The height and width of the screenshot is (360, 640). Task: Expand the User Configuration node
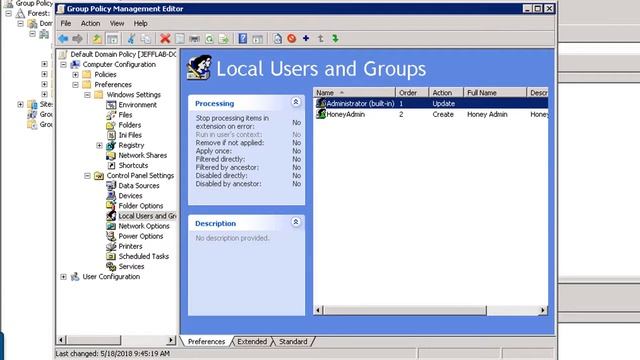coord(63,277)
